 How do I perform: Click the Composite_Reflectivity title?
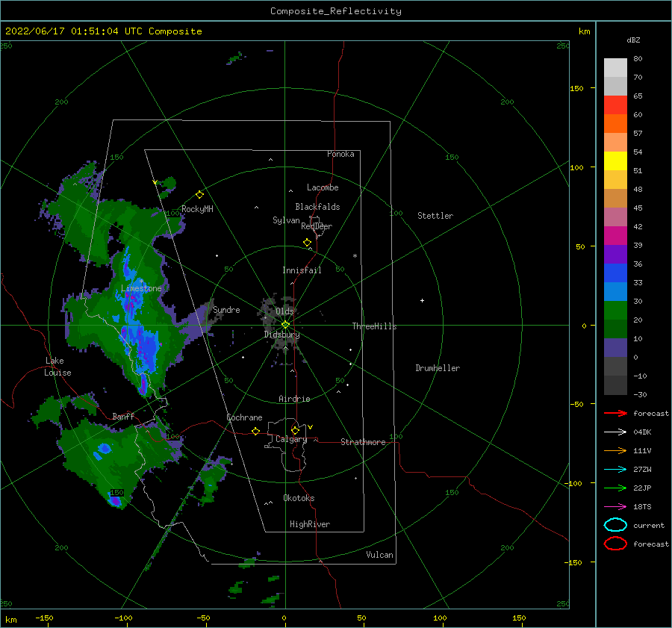[335, 11]
